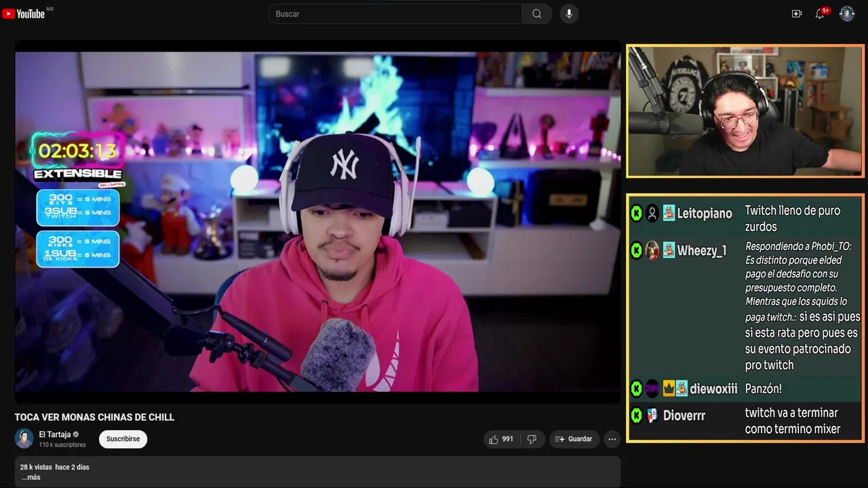Screen dimensions: 868x488
Task: Click the 300 KICKS 1 SUB panel
Action: [78, 249]
